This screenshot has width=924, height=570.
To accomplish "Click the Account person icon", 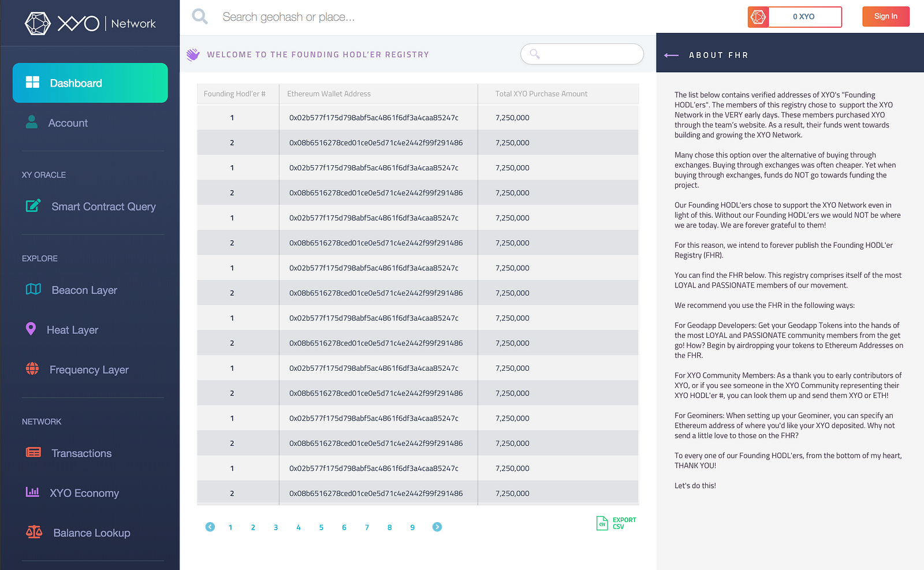I will click(x=32, y=122).
